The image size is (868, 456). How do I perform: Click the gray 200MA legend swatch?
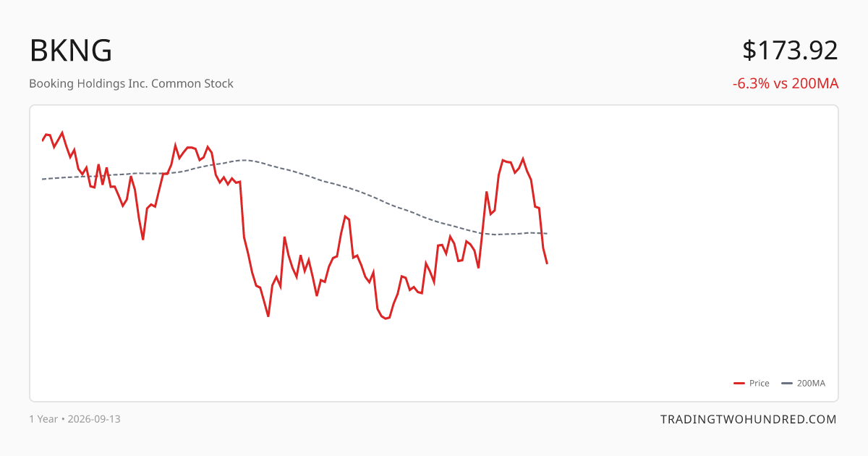[x=788, y=384]
